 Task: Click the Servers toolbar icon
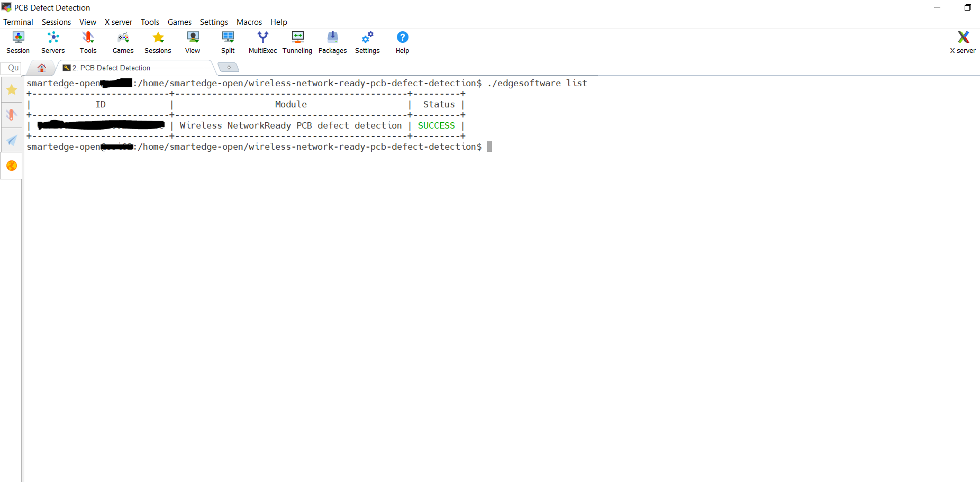coord(53,42)
